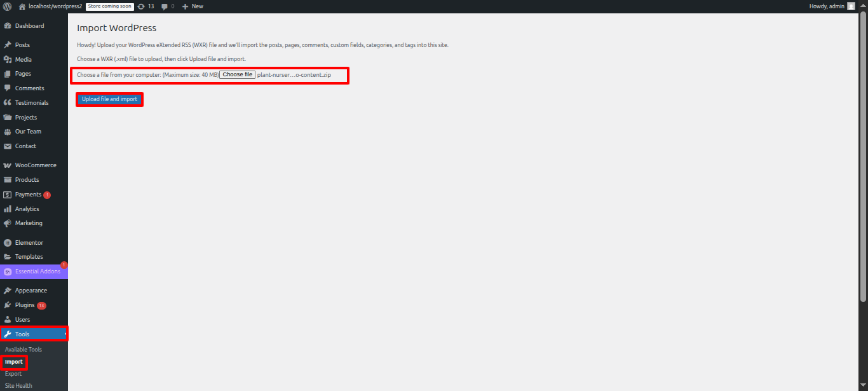Open Available Tools submenu link

coord(24,350)
